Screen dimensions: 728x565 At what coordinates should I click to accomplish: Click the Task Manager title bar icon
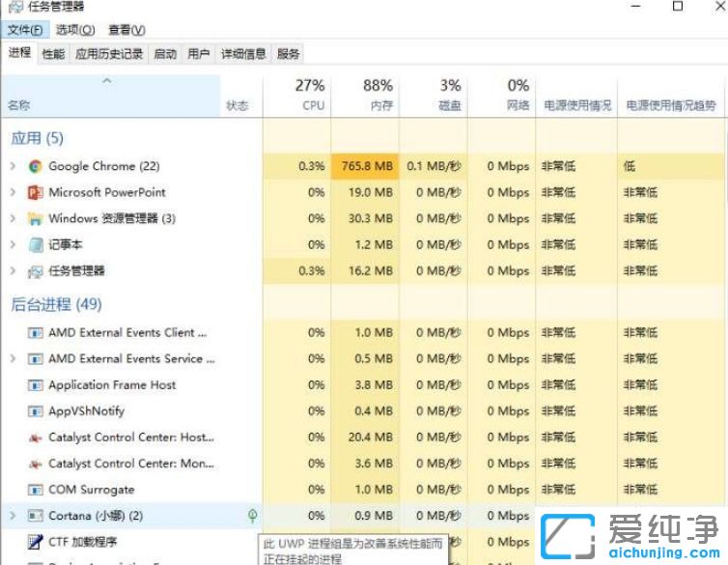(15, 7)
